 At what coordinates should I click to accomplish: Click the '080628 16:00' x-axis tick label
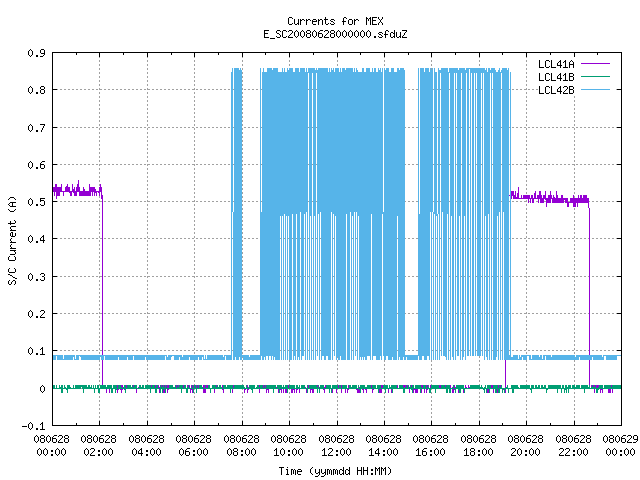pyautogui.click(x=430, y=446)
